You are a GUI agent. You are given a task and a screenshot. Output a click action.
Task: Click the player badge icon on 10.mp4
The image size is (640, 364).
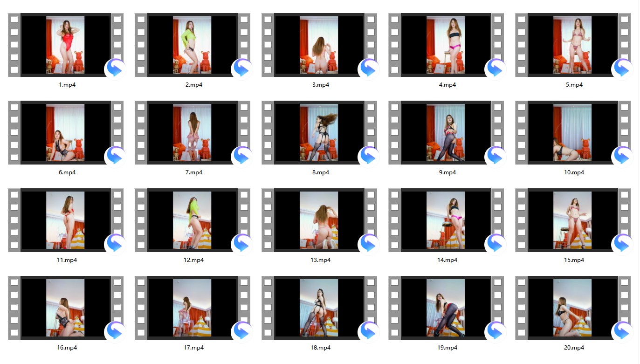coord(622,157)
